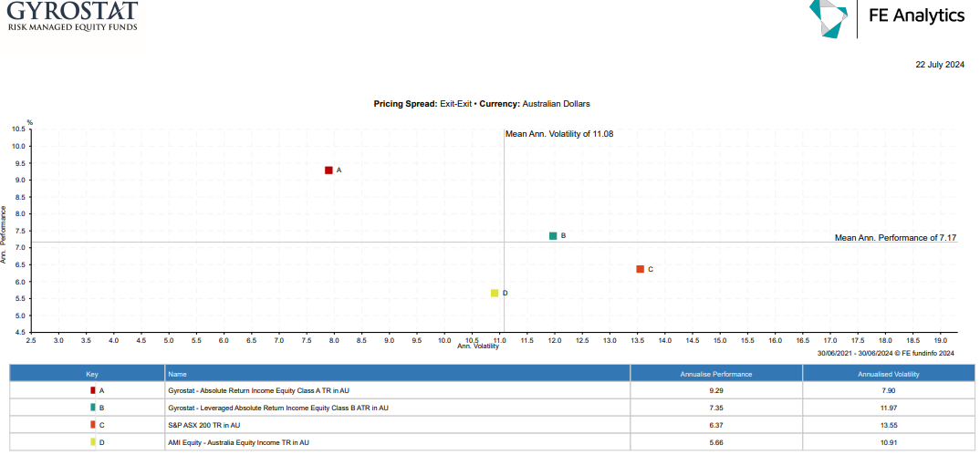Click the 'Ann. Performance' y-axis title

[3, 234]
